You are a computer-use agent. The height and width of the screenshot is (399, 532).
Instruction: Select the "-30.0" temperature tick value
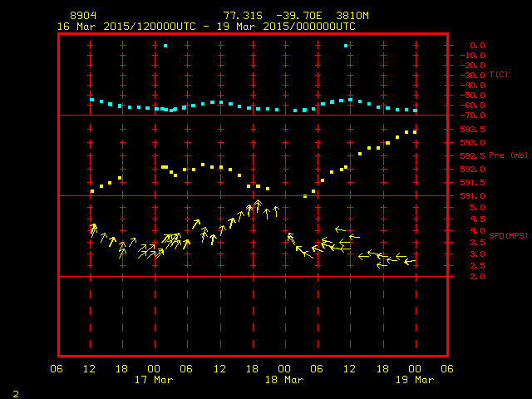(473, 76)
